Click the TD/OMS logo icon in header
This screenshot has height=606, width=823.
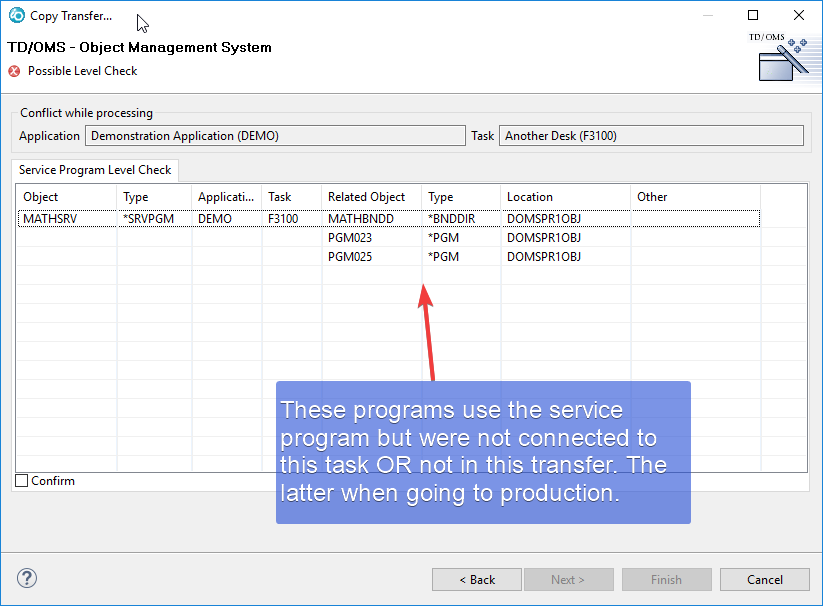pos(783,58)
